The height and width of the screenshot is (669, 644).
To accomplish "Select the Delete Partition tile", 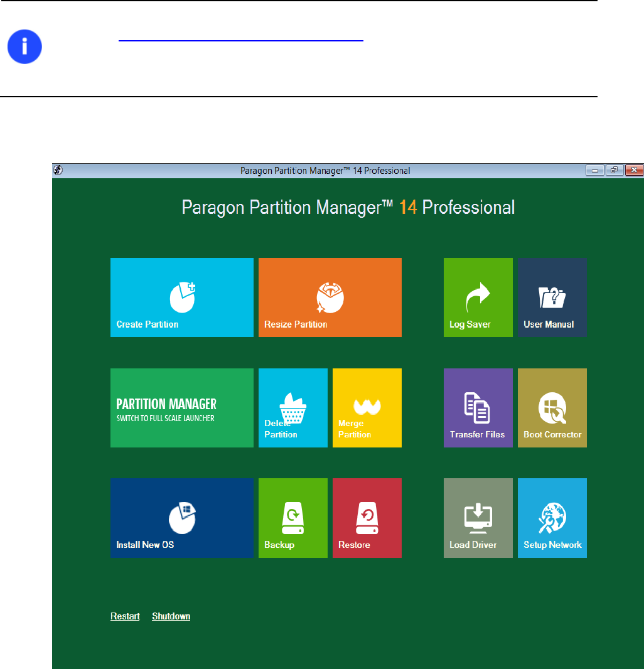I will pos(292,408).
